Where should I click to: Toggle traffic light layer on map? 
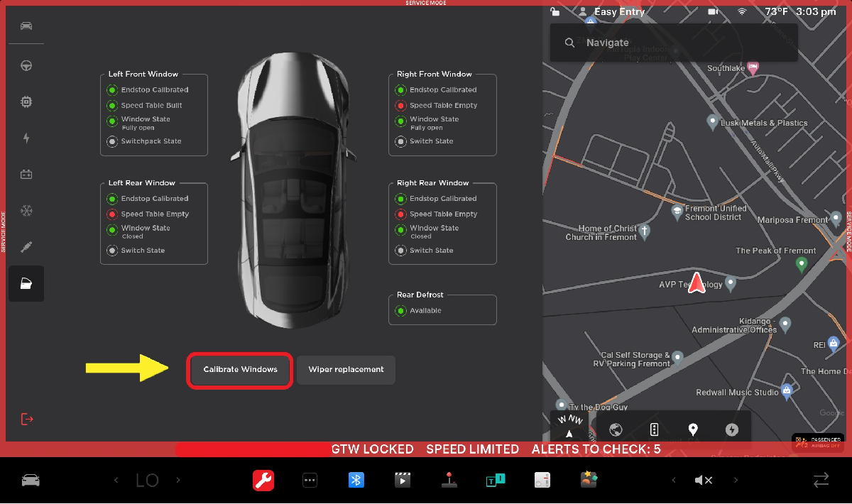click(655, 429)
